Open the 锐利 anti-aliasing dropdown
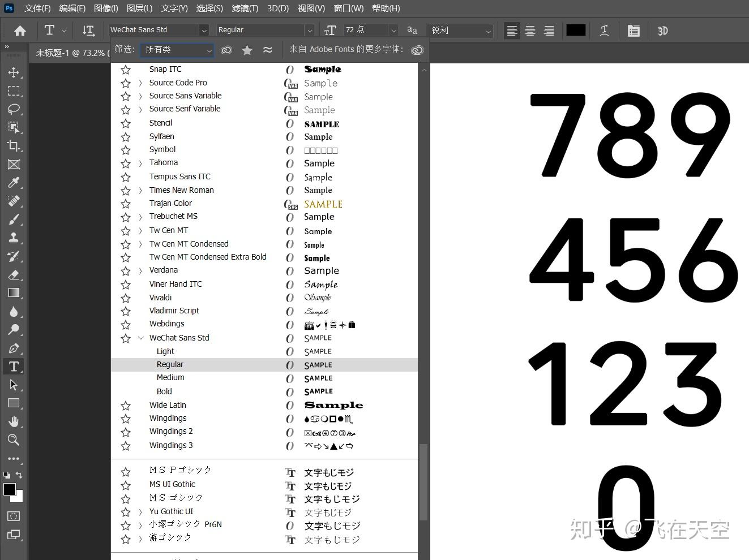The height and width of the screenshot is (560, 749). pos(460,30)
